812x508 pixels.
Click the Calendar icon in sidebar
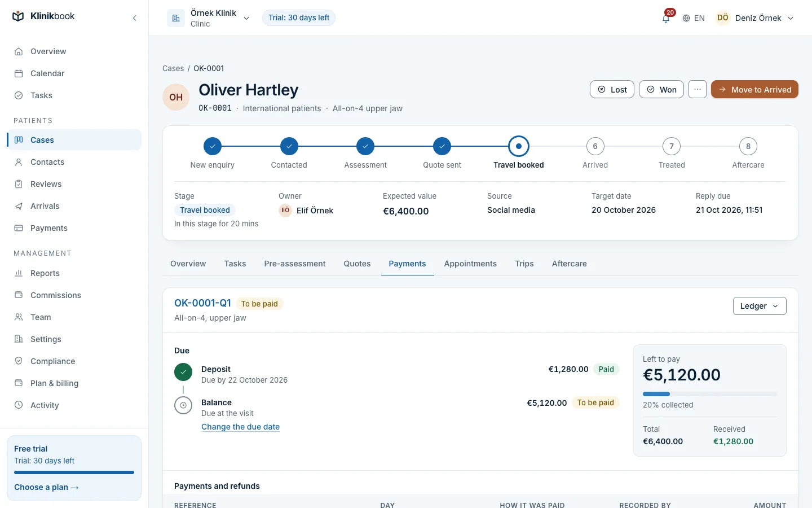[19, 73]
